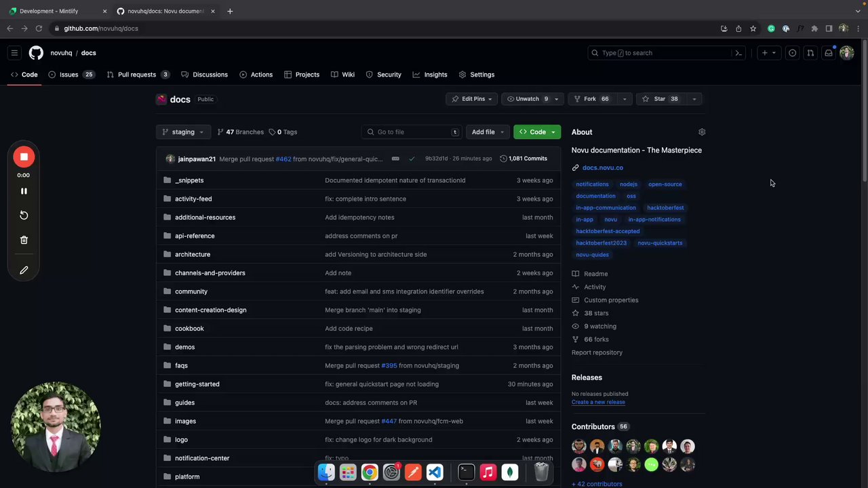
Task: Open the 47 Branches link
Action: (x=240, y=132)
